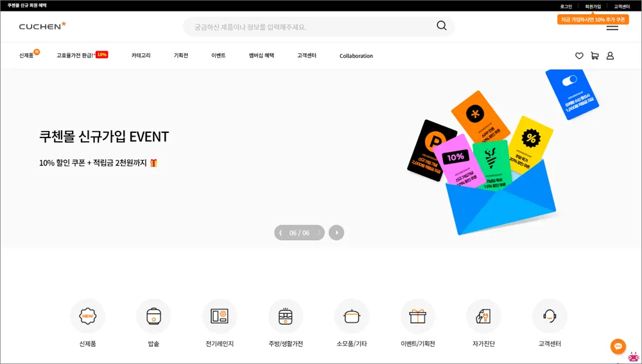Click the 이벤트/기획전 gift box icon
The image size is (642, 364).
click(417, 316)
